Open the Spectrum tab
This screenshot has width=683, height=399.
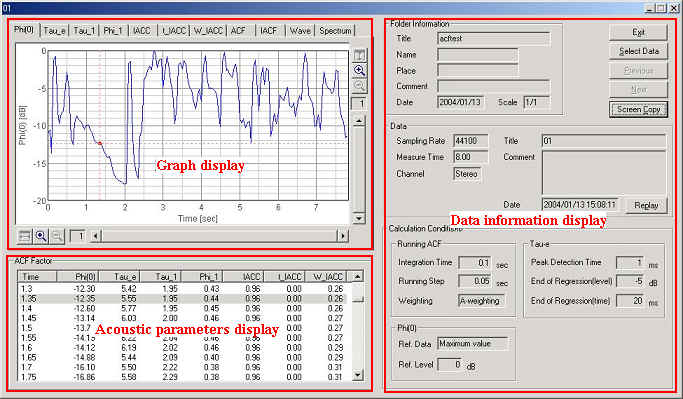pos(335,31)
